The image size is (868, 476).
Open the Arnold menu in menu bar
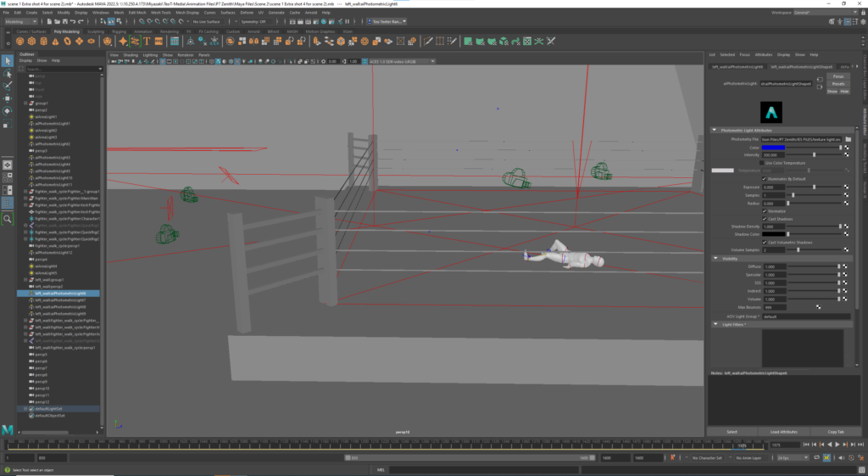click(313, 13)
